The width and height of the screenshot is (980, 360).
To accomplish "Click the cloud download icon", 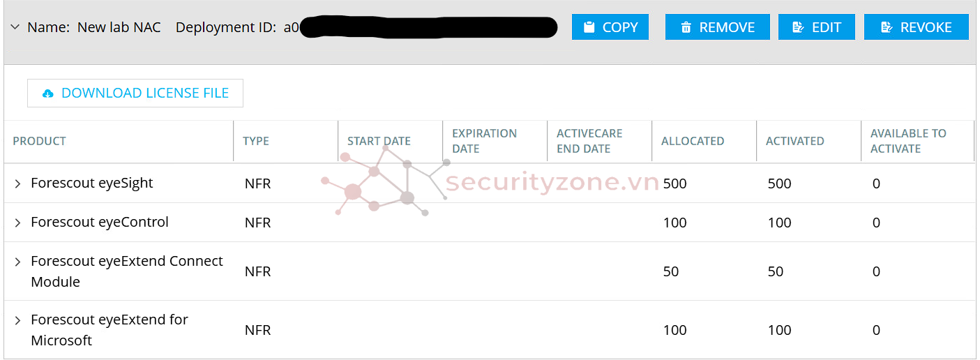I will [x=48, y=93].
